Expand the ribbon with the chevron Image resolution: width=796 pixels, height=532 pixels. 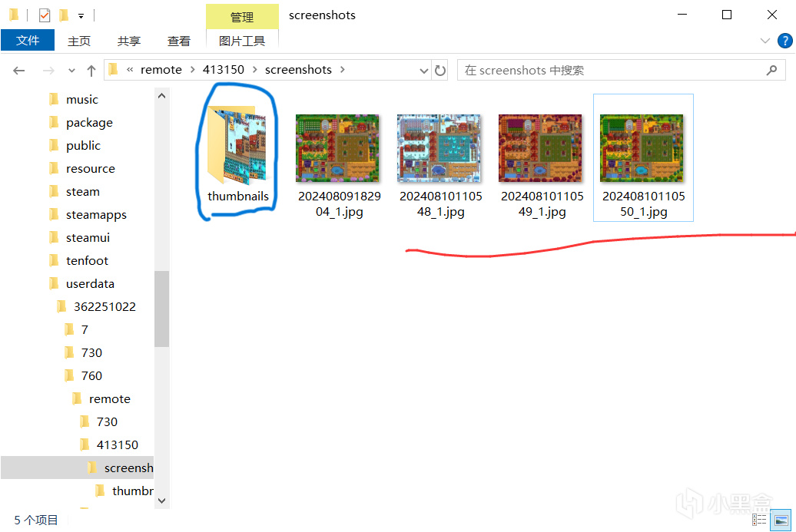click(765, 41)
